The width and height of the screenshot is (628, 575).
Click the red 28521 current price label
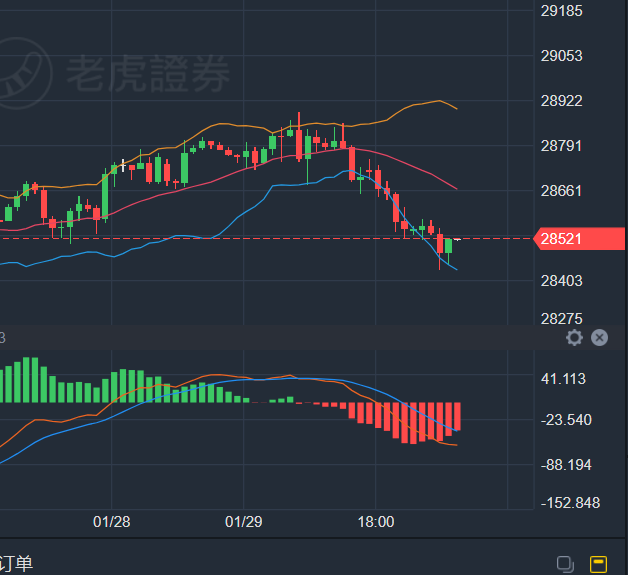(x=569, y=239)
